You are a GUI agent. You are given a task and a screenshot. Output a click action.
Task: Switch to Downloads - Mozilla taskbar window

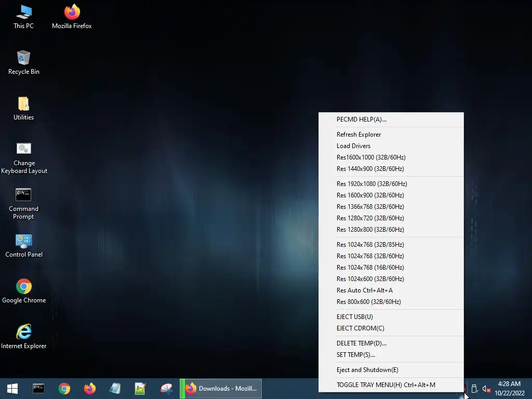pos(221,389)
